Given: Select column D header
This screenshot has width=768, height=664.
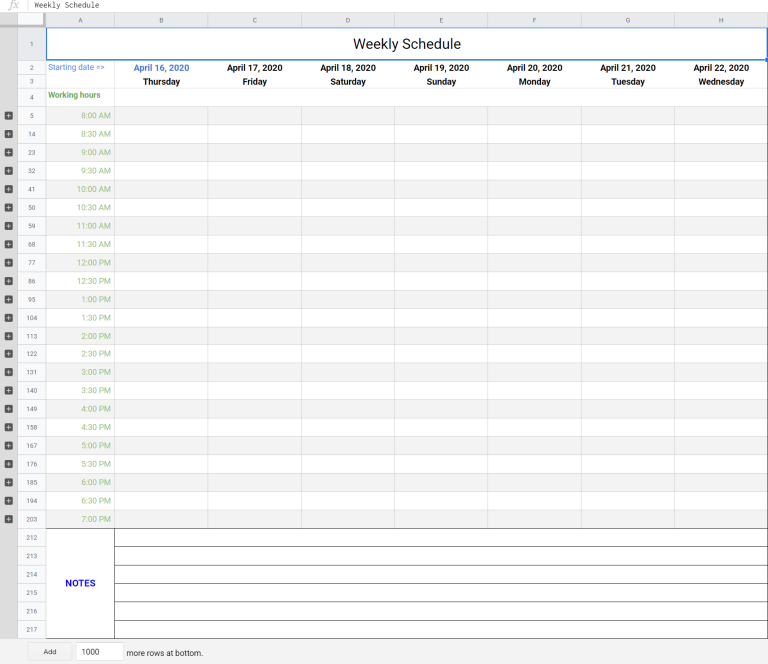Looking at the screenshot, I should coord(348,20).
